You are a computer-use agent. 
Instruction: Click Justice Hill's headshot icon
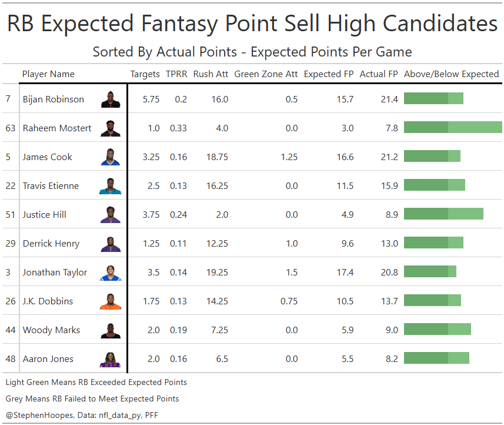110,215
